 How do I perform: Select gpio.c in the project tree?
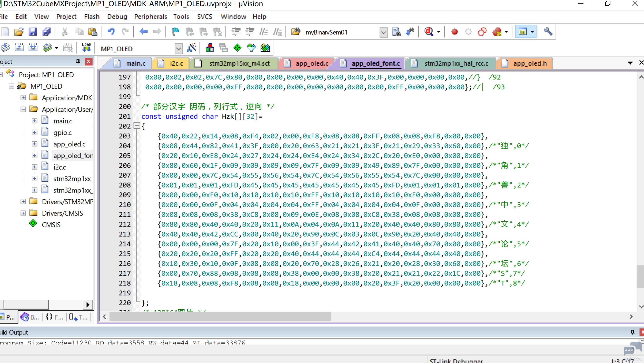[62, 132]
